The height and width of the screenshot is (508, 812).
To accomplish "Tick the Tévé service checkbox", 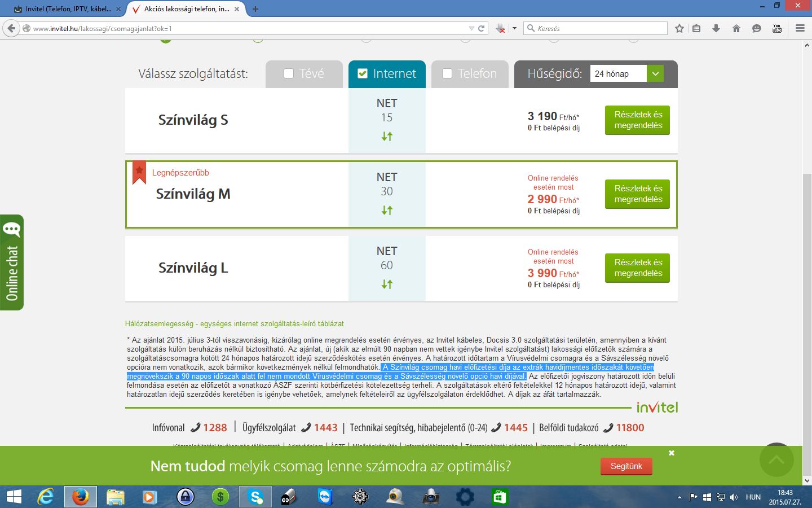I will tap(289, 73).
